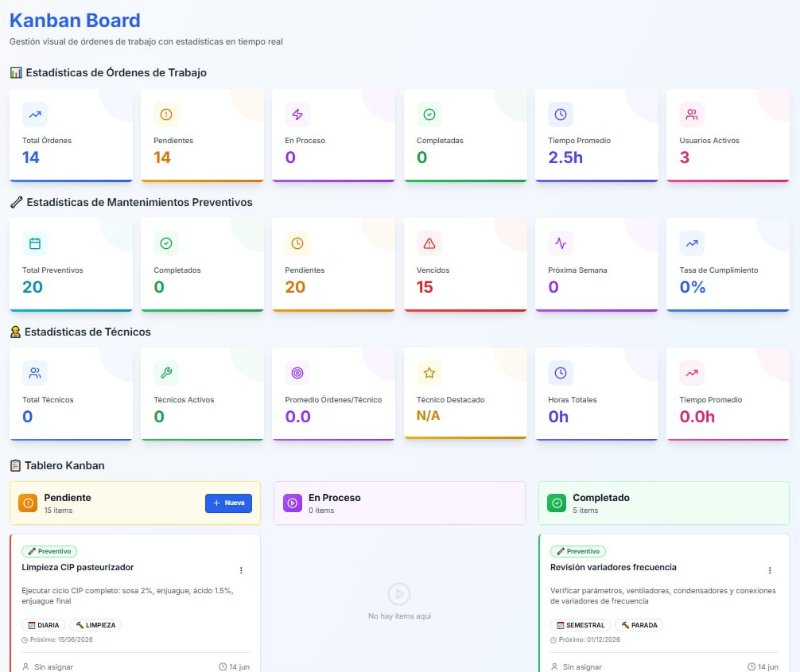Click the bar chart icon beside Estadísticas de Órdenes

tap(16, 72)
